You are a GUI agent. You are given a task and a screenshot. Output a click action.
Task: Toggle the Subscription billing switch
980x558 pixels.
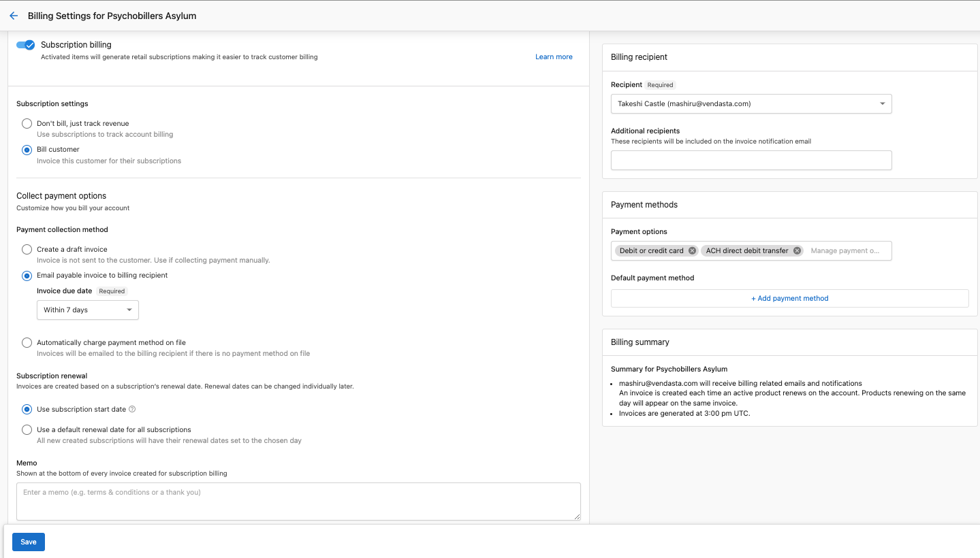coord(26,45)
